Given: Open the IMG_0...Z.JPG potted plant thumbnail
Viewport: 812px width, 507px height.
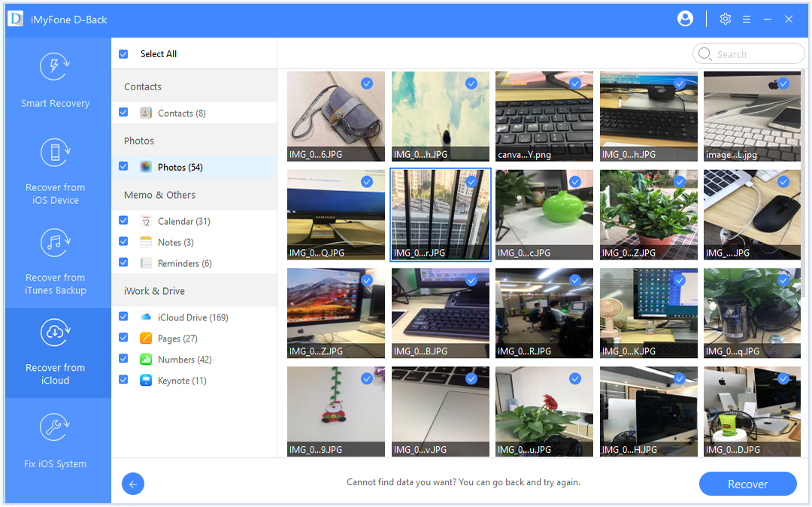Looking at the screenshot, I should click(648, 214).
